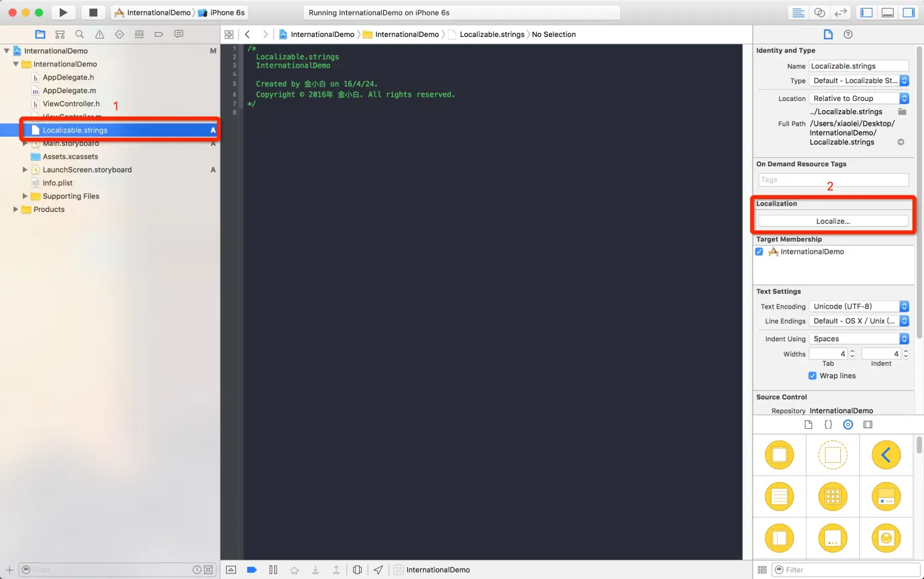Collapse the InternationalDemo project root
Image resolution: width=924 pixels, height=579 pixels.
(7, 51)
